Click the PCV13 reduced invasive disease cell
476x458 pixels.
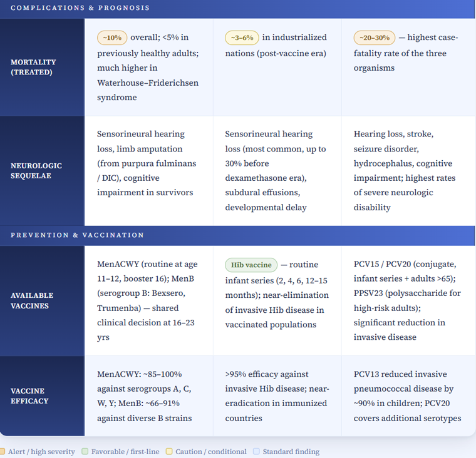click(x=408, y=396)
